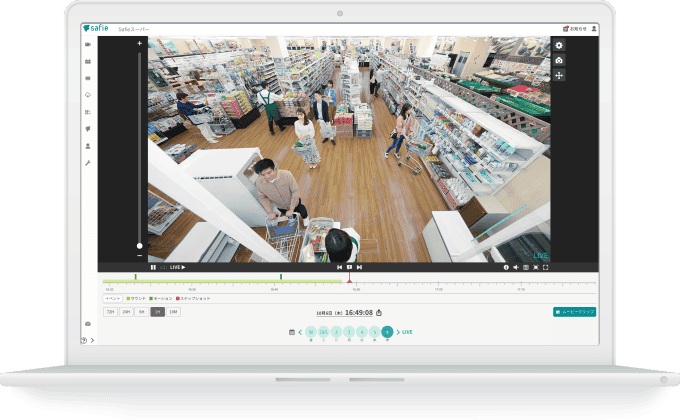Screen dimensions: 680x420
Task: Open the お知らせ notifications link
Action: coord(575,29)
